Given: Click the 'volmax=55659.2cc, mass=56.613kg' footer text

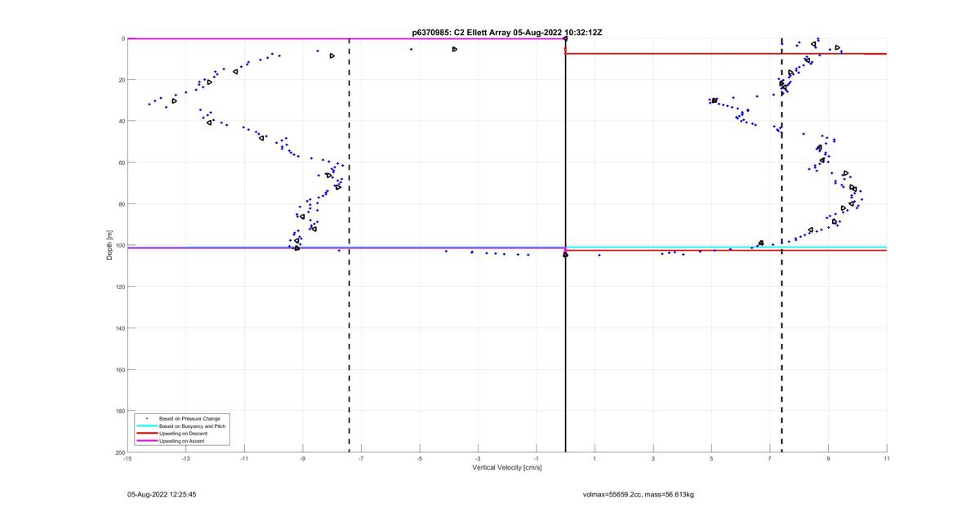Looking at the screenshot, I should coord(639,495).
